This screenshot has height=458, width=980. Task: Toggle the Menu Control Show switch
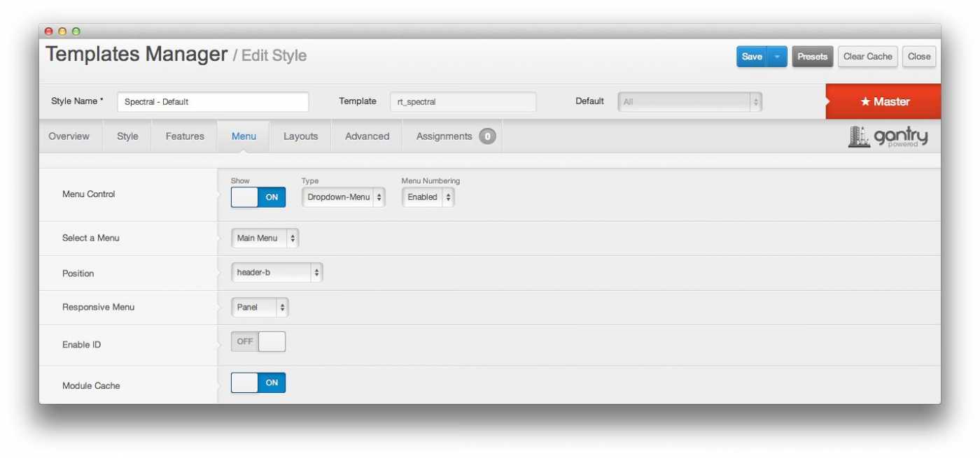click(x=258, y=197)
